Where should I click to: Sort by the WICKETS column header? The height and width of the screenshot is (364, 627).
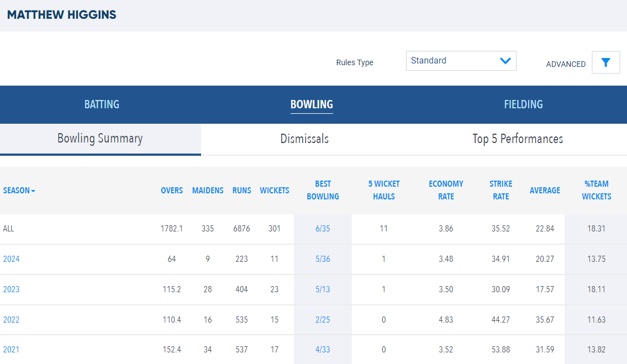pyautogui.click(x=275, y=191)
